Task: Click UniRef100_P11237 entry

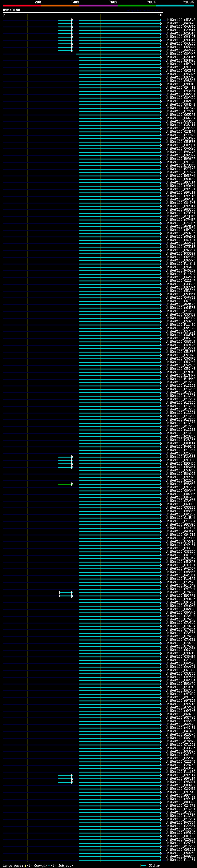Action: click(180, 450)
